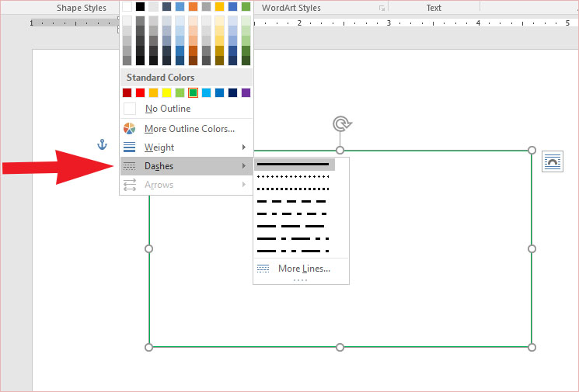Click the bottom-center shape resize handle
This screenshot has height=392, width=579.
tap(340, 348)
